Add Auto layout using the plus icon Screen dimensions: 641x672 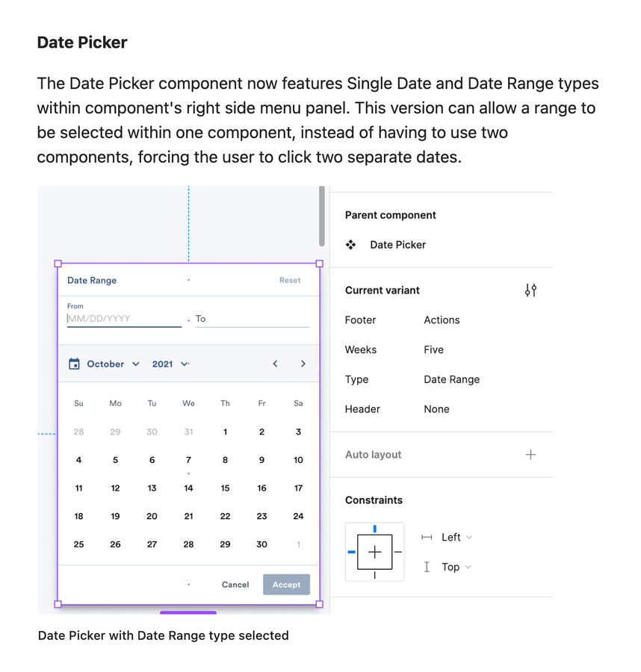pos(530,455)
